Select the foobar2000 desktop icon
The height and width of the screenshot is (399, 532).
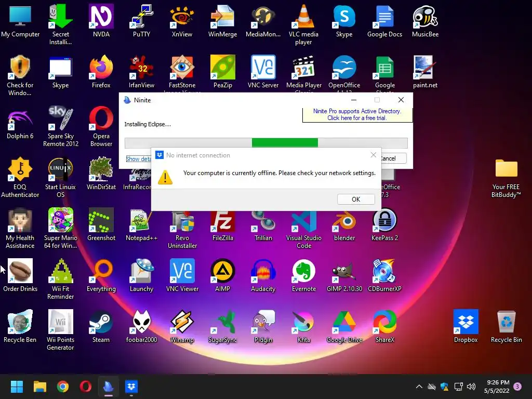coord(141,326)
